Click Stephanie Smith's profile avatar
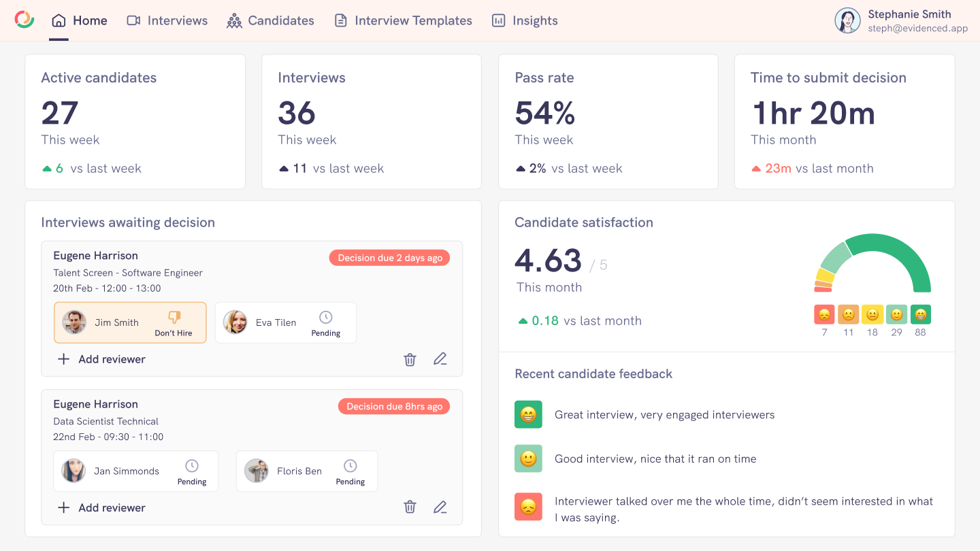Viewport: 980px width, 551px height. 847,20
